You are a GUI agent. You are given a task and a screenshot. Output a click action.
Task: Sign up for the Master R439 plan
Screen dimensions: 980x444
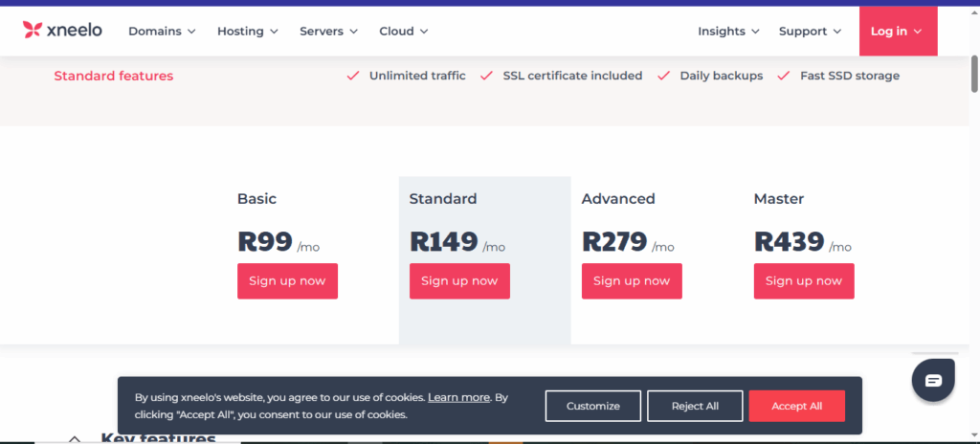point(804,281)
